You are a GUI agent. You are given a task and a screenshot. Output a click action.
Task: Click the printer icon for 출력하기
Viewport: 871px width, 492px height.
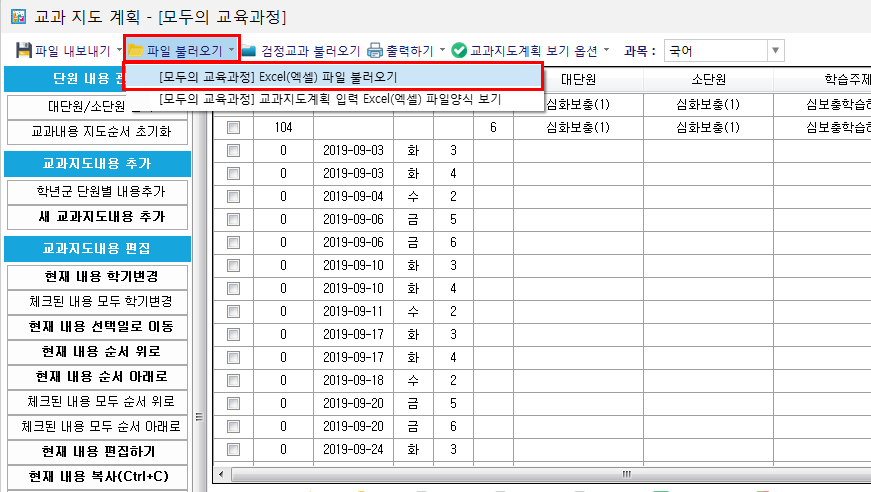click(375, 51)
